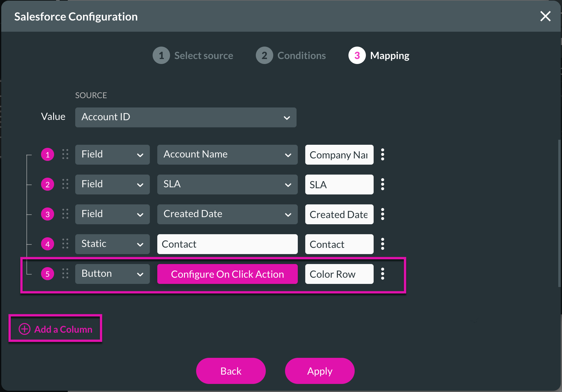This screenshot has height=392, width=562.
Task: Open row 1 Field type dropdown
Action: 112,155
